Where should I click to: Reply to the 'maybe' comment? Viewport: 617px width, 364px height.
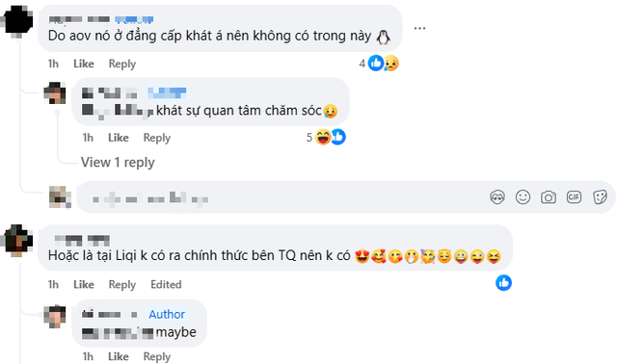(156, 356)
